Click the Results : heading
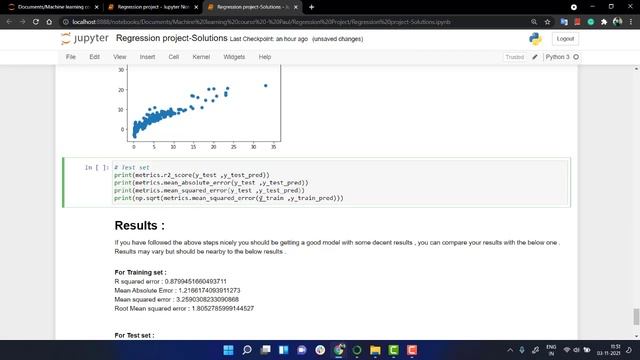 [x=140, y=225]
